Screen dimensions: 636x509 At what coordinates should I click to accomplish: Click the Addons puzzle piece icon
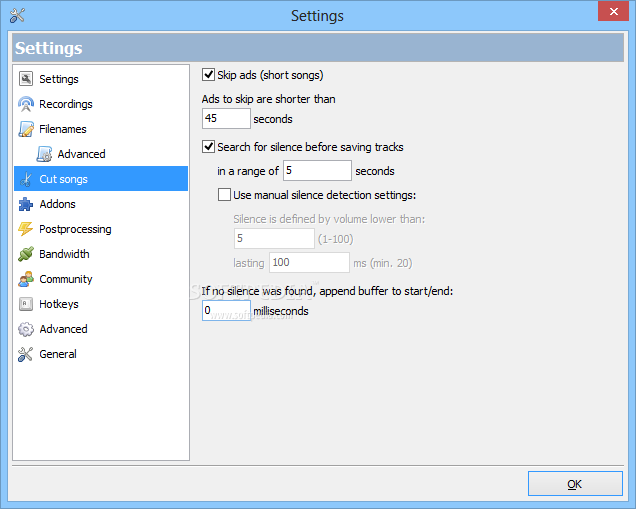coord(26,204)
